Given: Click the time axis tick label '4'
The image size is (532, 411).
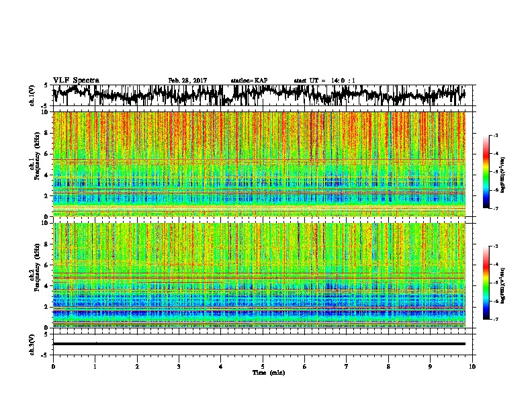Looking at the screenshot, I should click(x=221, y=367).
